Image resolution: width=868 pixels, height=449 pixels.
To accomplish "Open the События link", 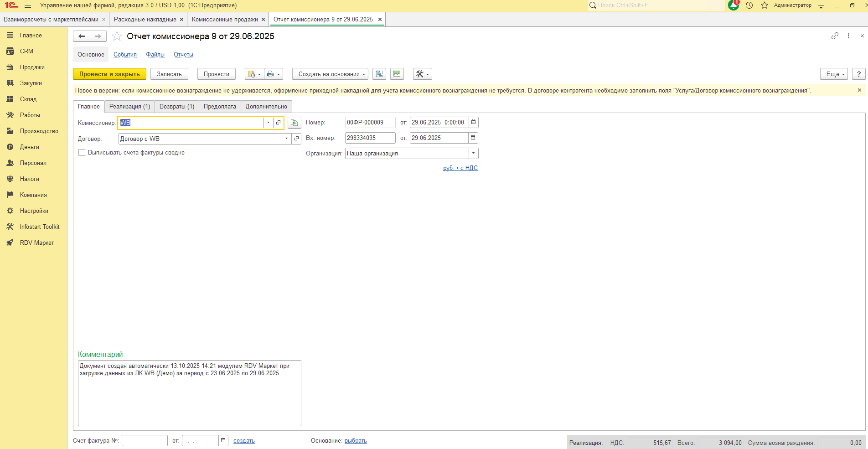I will [125, 54].
